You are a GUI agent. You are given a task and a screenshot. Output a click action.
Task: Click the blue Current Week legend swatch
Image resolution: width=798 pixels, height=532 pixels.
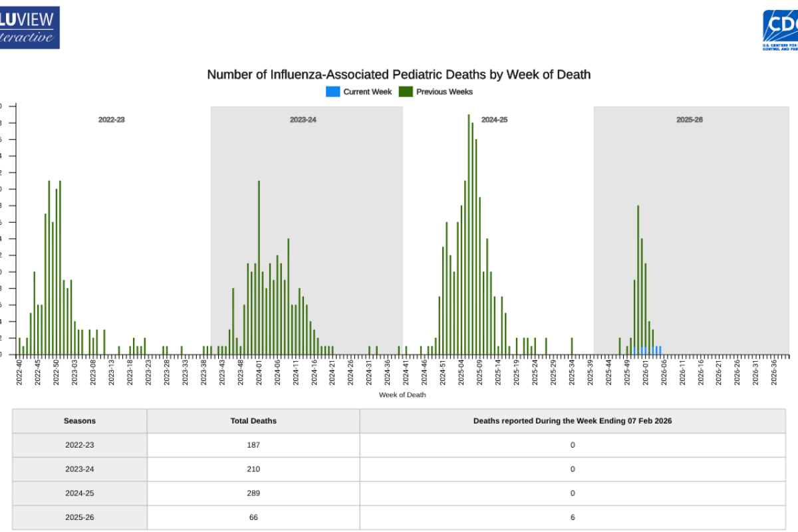coord(332,92)
